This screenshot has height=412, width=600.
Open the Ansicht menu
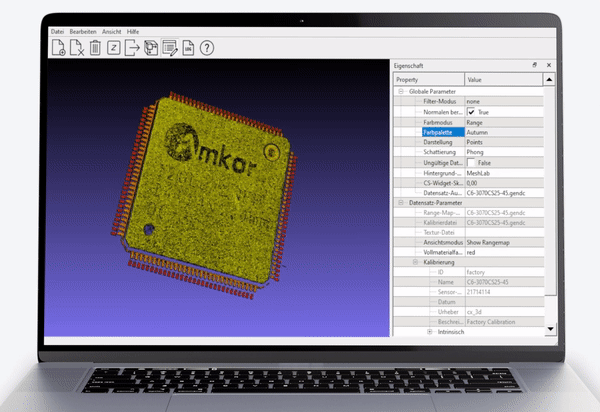111,32
